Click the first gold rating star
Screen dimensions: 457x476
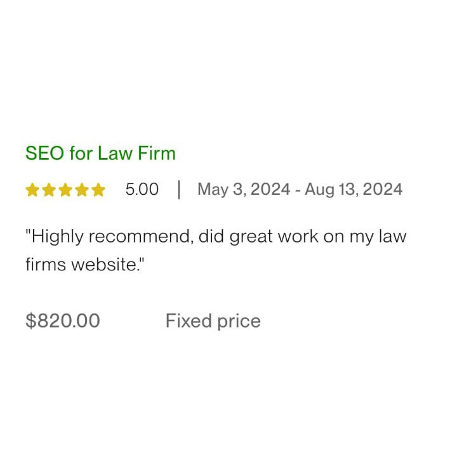click(32, 190)
